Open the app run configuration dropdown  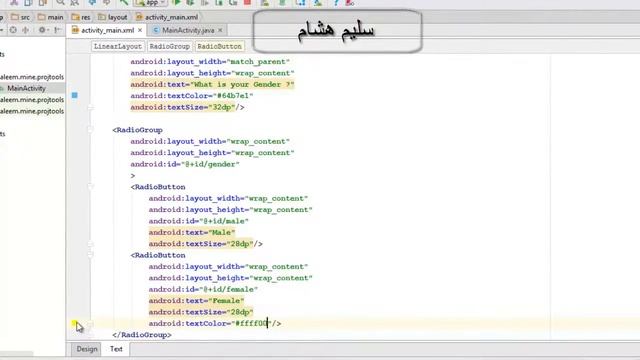(151, 2)
